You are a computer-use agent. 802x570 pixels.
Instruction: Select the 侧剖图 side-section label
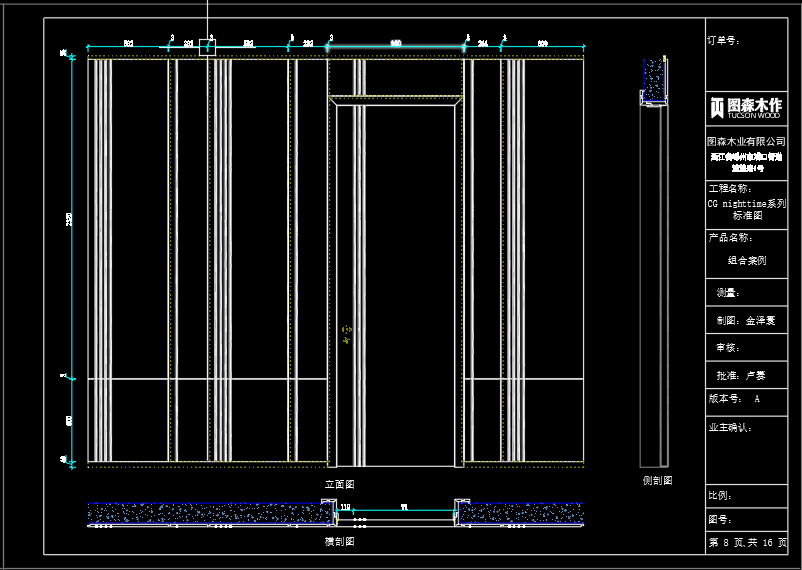(x=657, y=480)
